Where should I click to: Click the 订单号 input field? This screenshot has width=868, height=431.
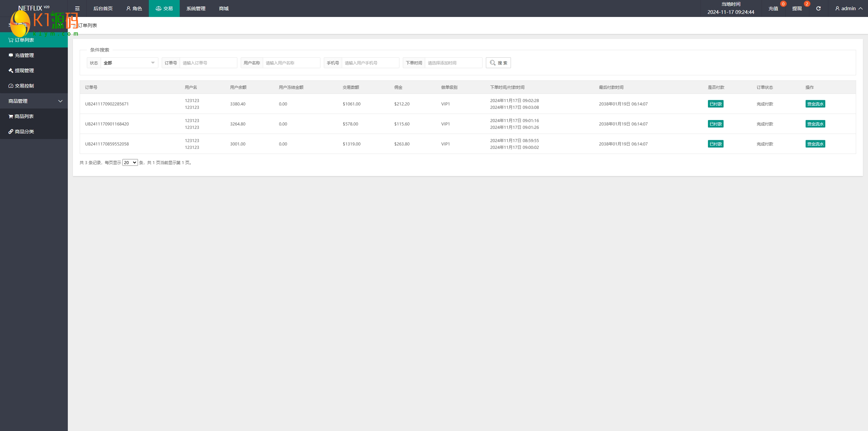[208, 63]
